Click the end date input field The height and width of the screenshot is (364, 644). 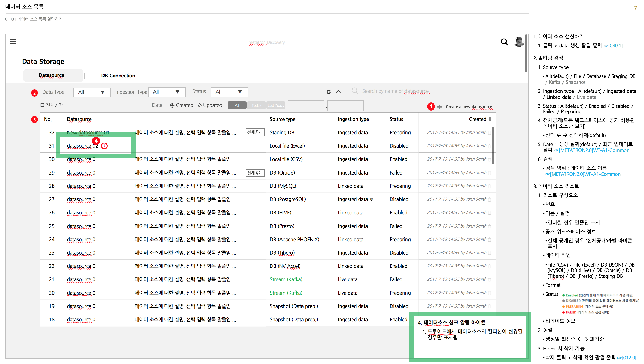(345, 105)
